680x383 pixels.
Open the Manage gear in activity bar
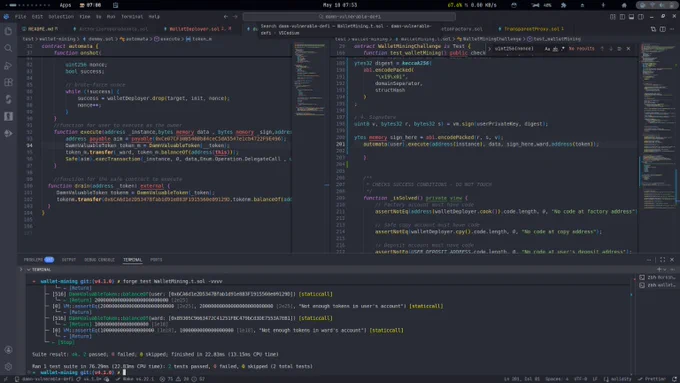[8, 367]
